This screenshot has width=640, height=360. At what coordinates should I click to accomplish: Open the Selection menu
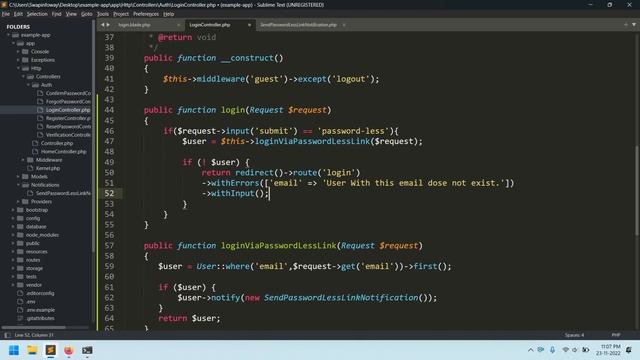tap(37, 14)
